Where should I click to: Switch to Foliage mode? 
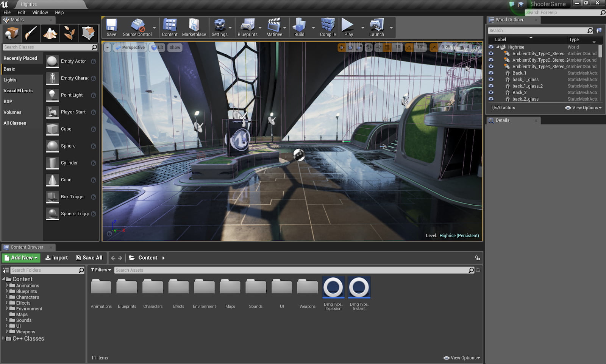[x=69, y=33]
